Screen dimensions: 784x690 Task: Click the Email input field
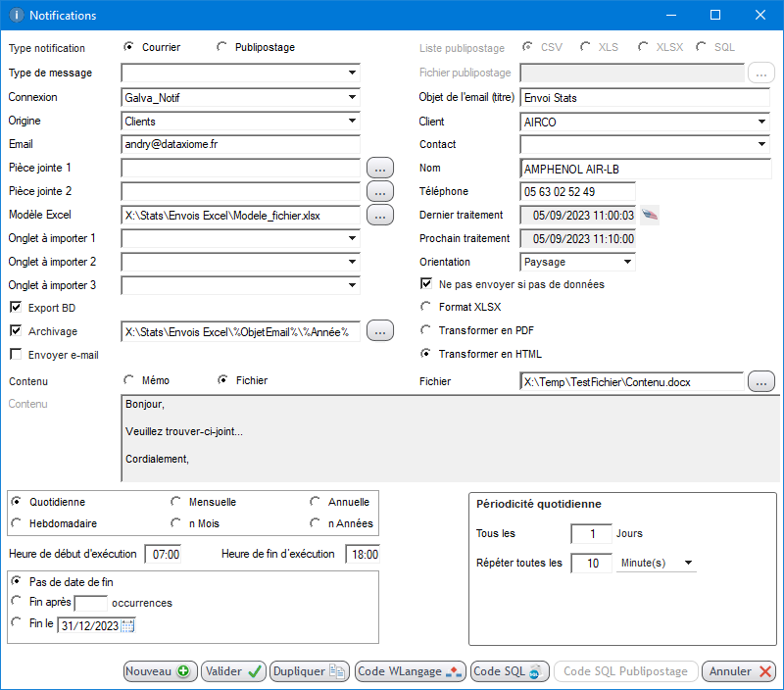(240, 144)
